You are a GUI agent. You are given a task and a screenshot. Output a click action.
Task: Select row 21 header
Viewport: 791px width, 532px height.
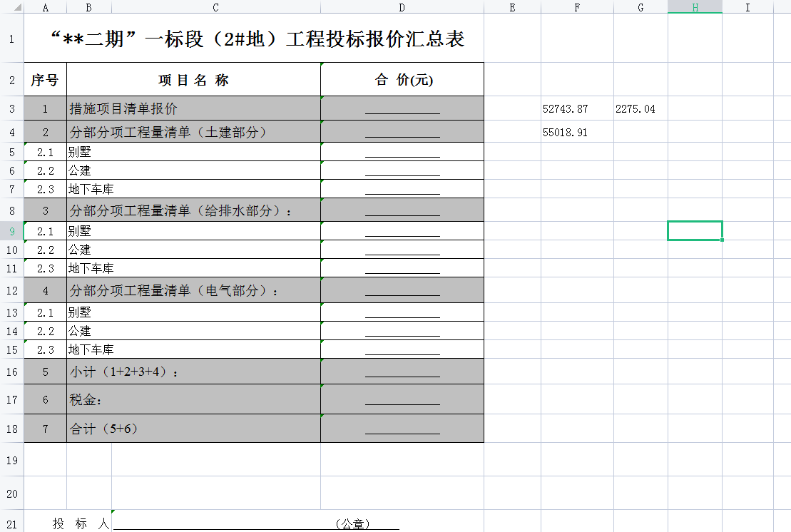point(11,523)
